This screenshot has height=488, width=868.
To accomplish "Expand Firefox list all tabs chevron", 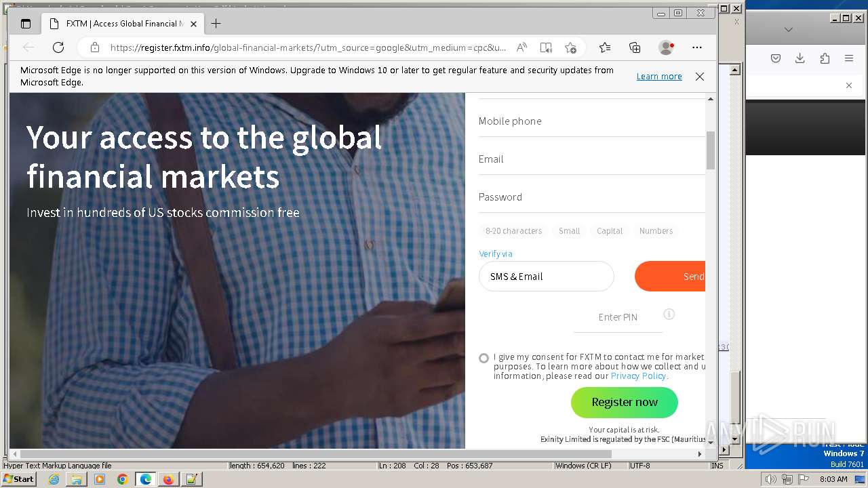I will 788,29.
